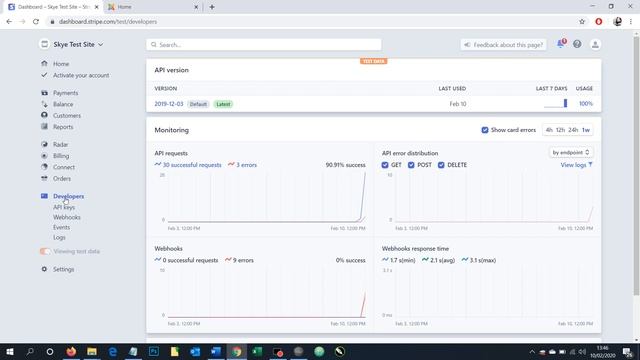Viewport: 640px width, 360px height.
Task: Select the 12h time range
Action: click(x=560, y=130)
